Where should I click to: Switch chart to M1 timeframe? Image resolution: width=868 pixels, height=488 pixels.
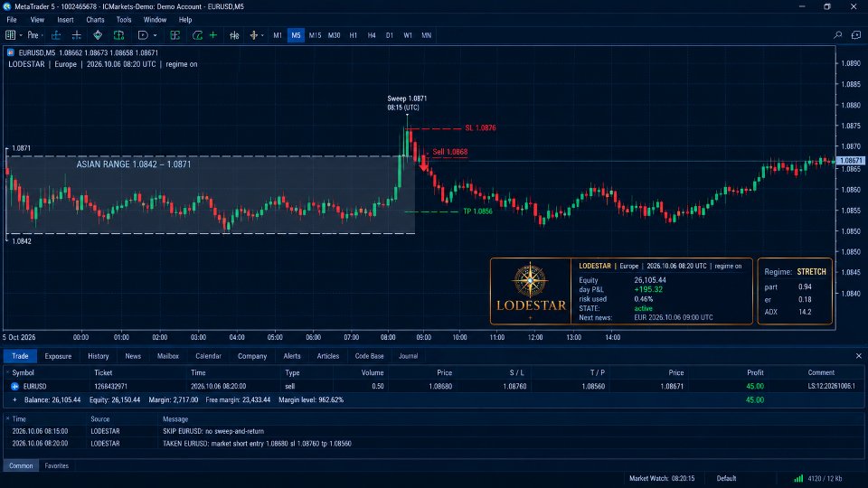click(x=278, y=35)
